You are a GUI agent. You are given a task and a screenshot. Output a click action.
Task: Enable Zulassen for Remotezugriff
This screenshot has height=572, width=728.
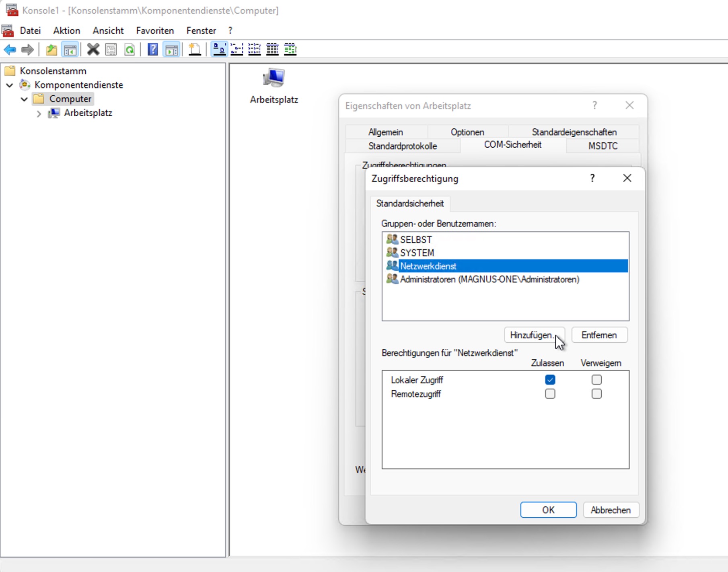550,394
